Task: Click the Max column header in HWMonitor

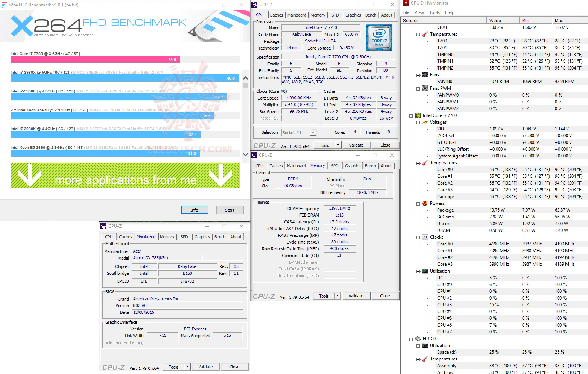Action: tap(569, 21)
